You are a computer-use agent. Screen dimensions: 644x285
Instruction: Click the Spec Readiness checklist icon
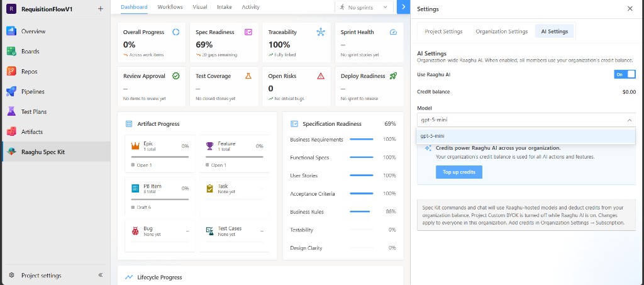click(x=248, y=32)
